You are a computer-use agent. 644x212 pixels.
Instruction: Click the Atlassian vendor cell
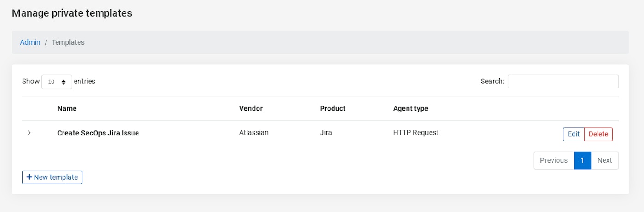tap(254, 133)
